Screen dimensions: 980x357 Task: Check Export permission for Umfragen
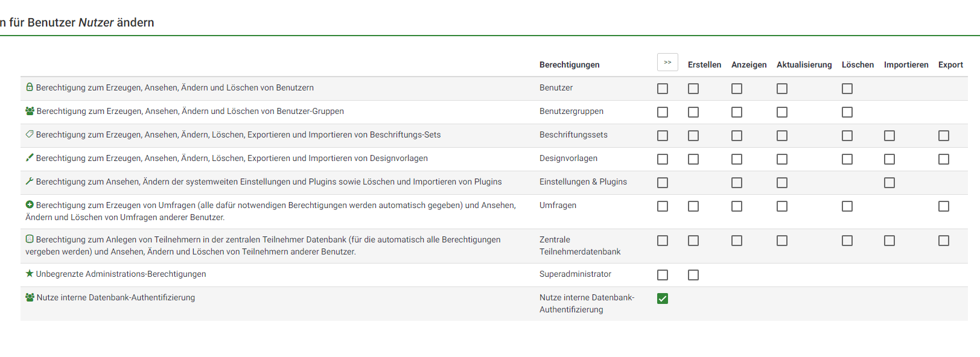(x=944, y=206)
